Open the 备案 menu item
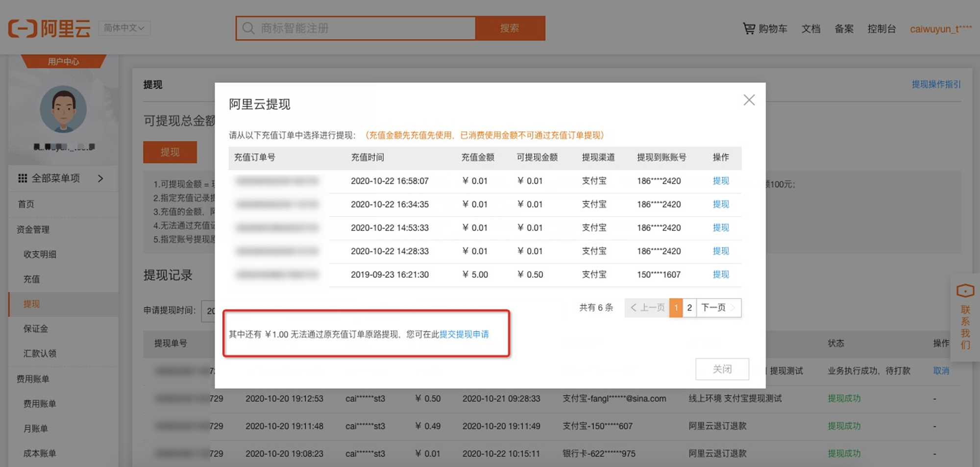 (x=844, y=29)
